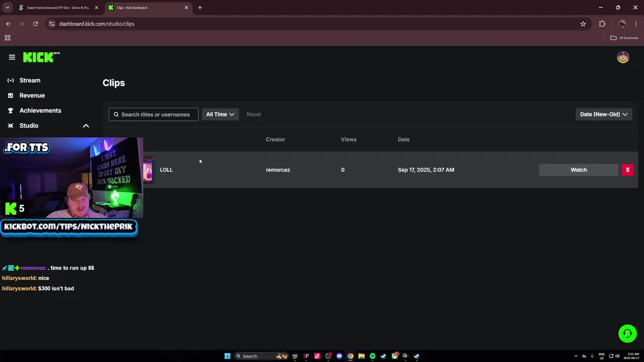Go back in browser history

coord(8,24)
